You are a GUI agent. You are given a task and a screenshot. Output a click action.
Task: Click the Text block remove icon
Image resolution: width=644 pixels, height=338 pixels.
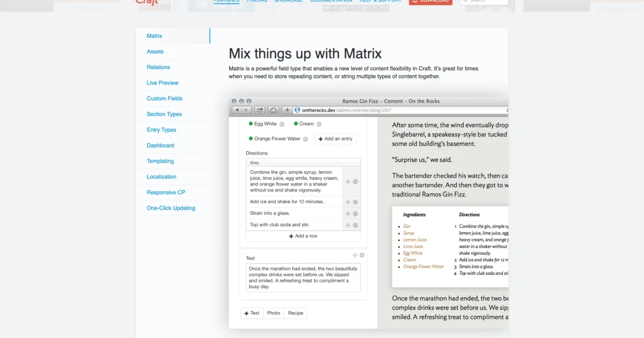pyautogui.click(x=362, y=255)
